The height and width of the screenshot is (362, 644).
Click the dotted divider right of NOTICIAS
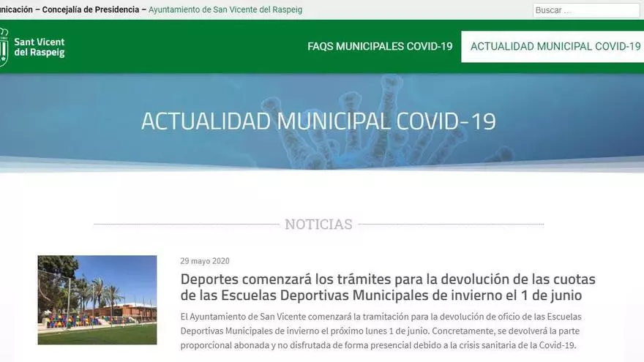click(x=451, y=224)
